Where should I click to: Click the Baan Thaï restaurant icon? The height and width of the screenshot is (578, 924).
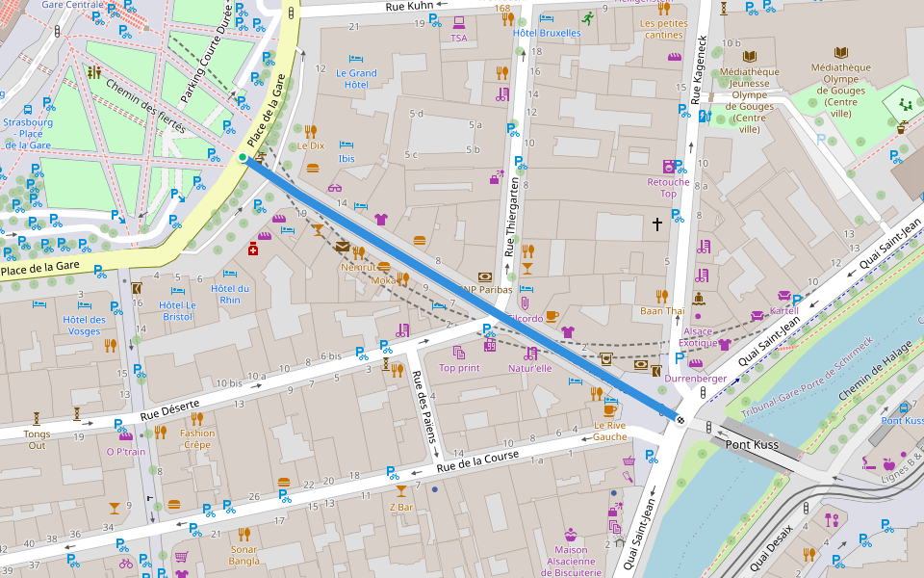point(661,296)
